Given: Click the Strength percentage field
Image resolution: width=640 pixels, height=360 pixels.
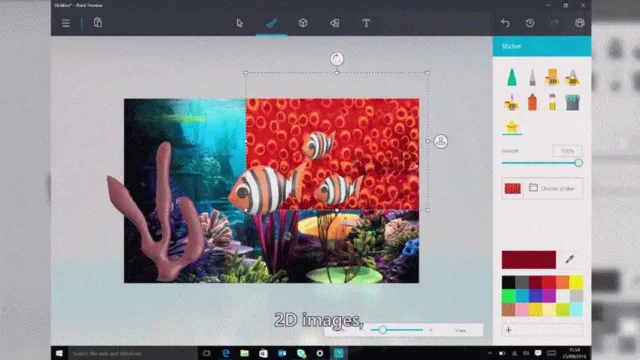Looking at the screenshot, I should click(x=567, y=151).
